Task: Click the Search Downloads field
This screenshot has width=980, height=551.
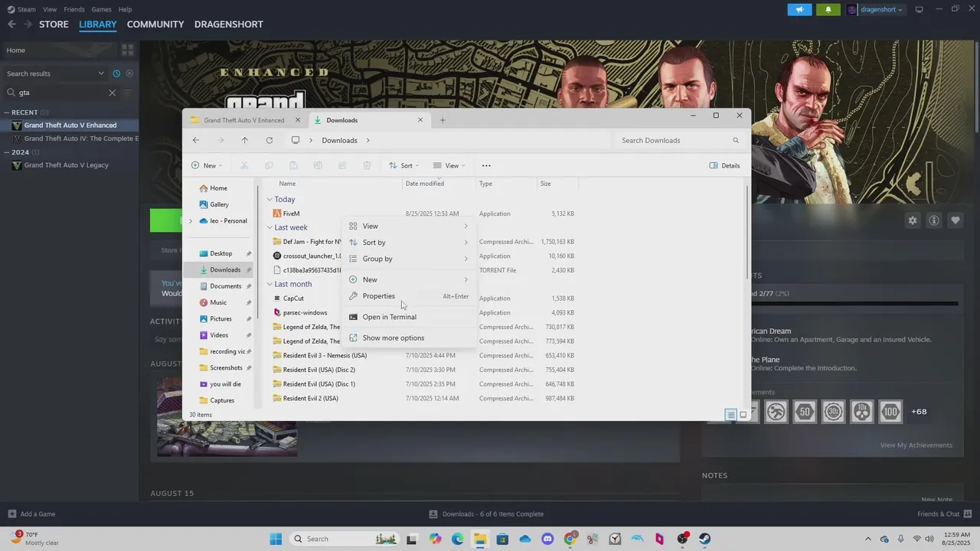Action: point(678,140)
